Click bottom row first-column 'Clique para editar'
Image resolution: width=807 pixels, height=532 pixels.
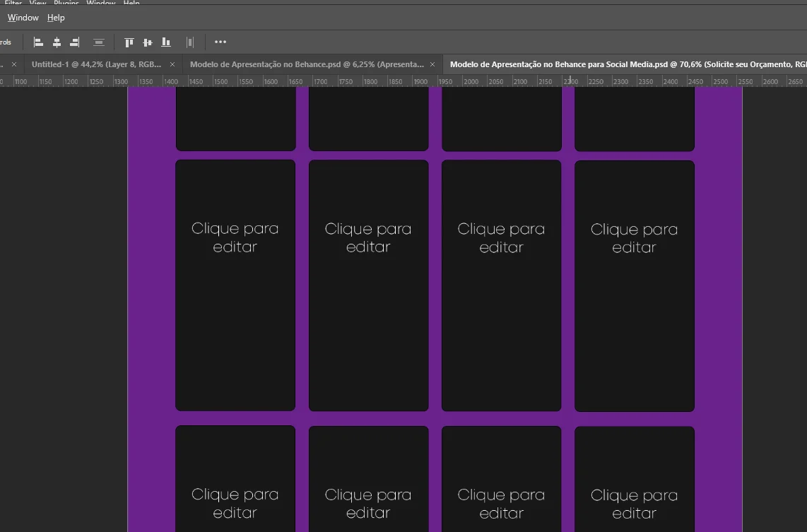(235, 504)
